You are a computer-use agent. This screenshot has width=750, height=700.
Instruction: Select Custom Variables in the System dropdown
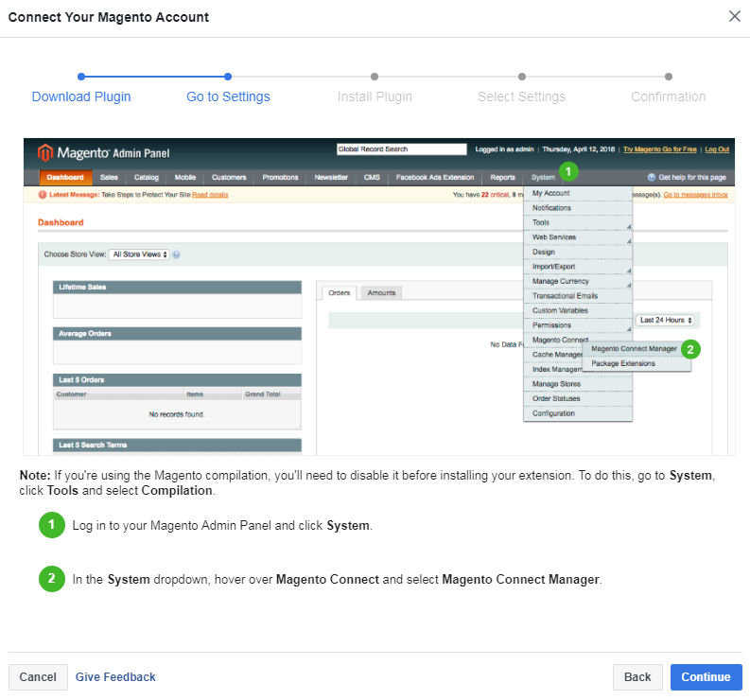[578, 310]
